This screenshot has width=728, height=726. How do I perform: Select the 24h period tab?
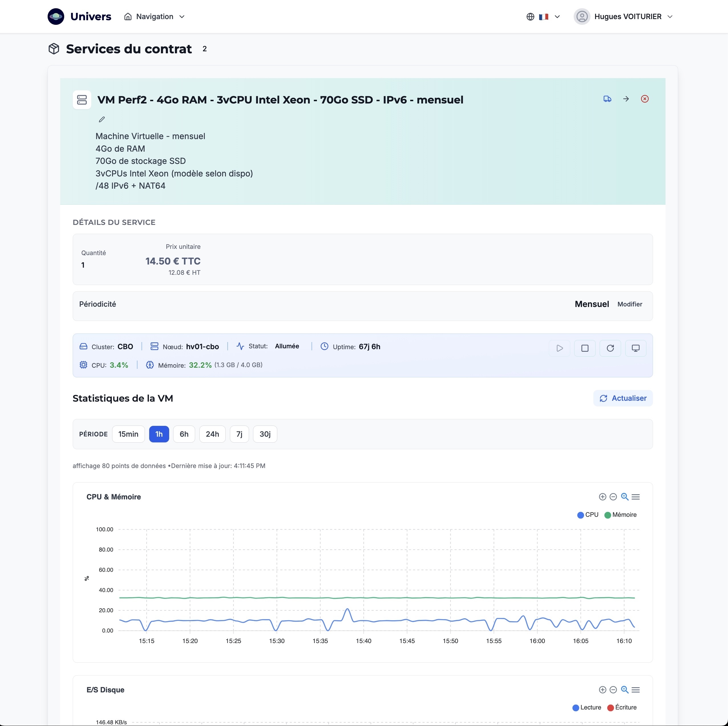click(x=212, y=434)
